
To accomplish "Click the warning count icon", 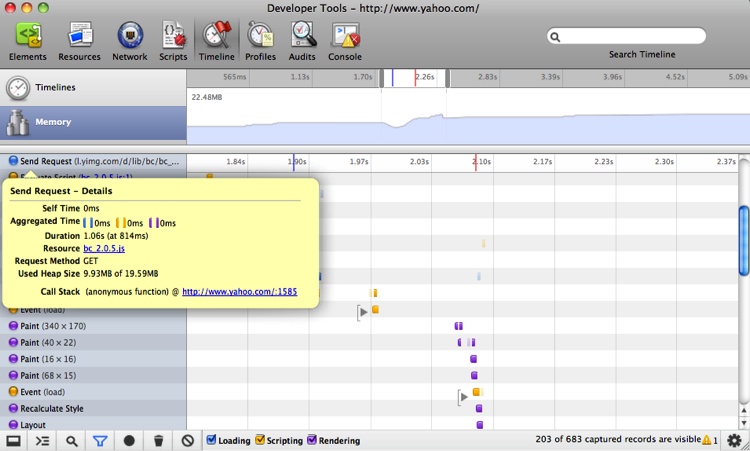I will coord(709,440).
